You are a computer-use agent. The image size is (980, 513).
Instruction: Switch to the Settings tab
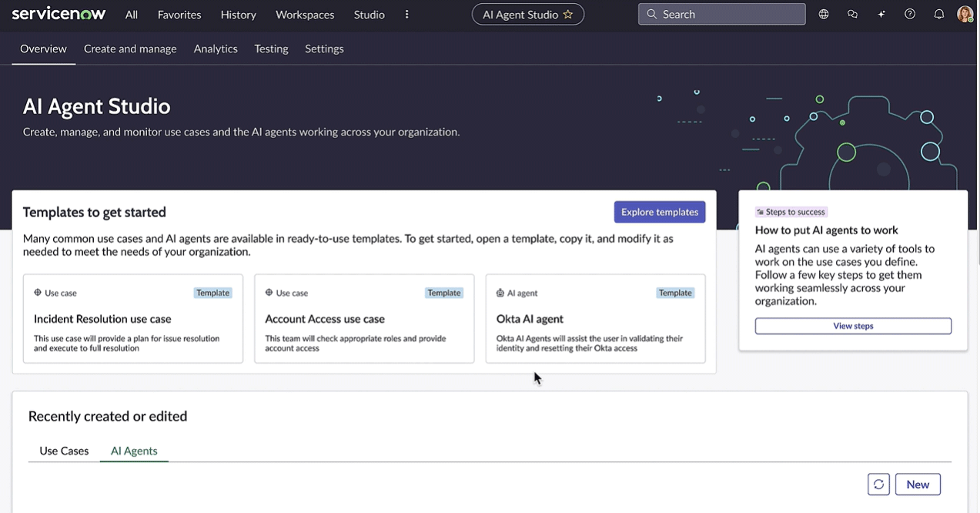[324, 49]
